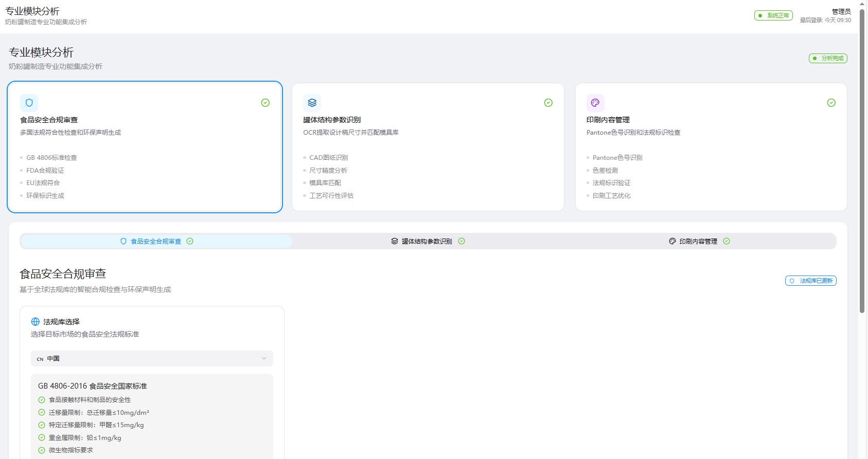The width and height of the screenshot is (868, 459).
Task: Click the layers icon on 罐体结构参数识别 card
Action: click(312, 103)
